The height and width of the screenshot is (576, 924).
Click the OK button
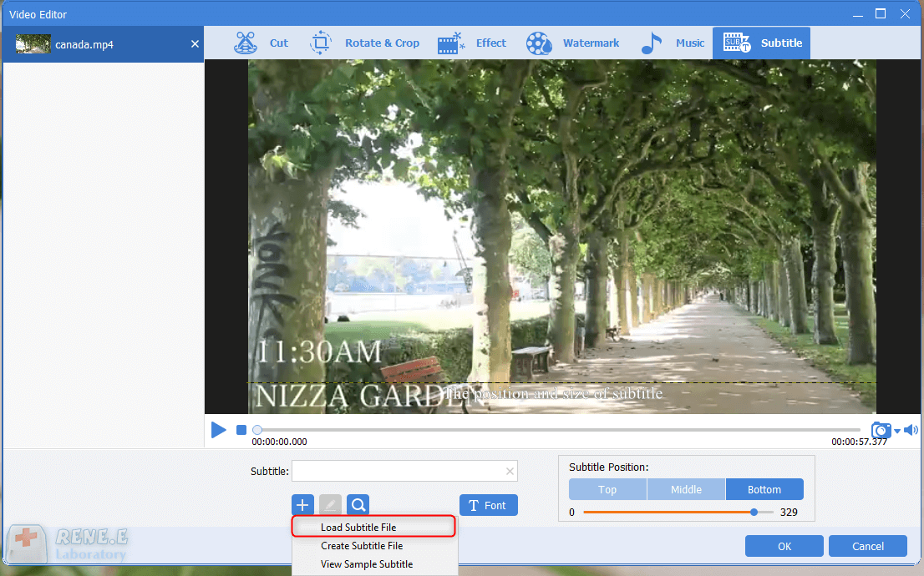pos(784,547)
